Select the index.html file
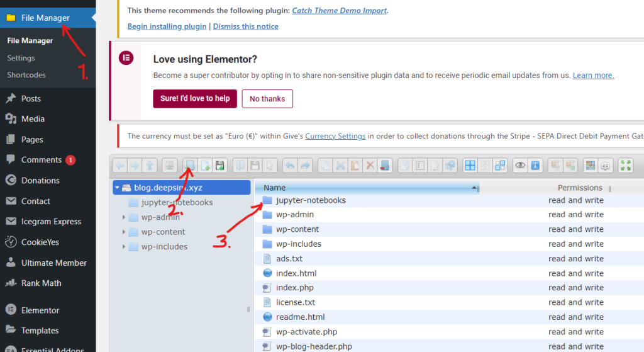This screenshot has width=644, height=352. click(x=449, y=273)
